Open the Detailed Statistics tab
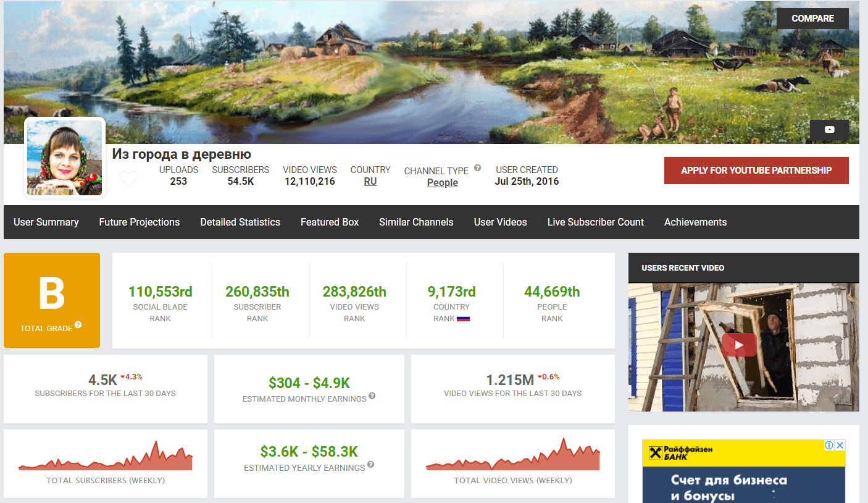868x503 pixels. [240, 222]
